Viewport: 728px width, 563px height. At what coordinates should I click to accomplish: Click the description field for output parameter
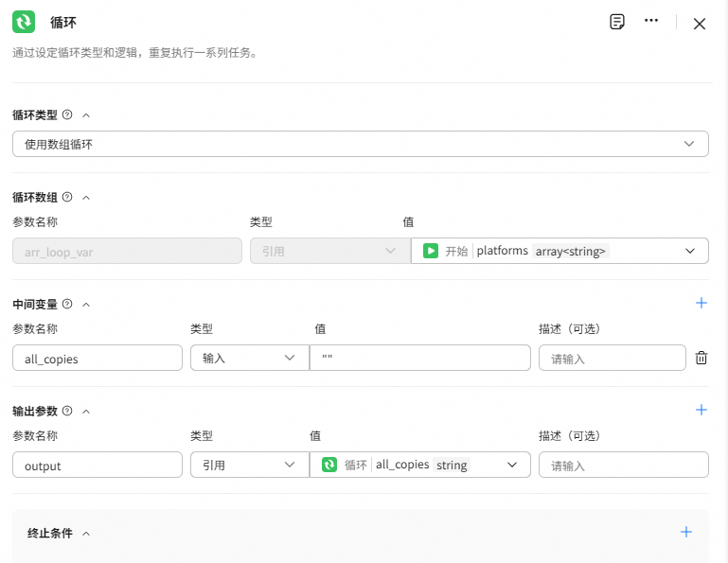tap(624, 465)
